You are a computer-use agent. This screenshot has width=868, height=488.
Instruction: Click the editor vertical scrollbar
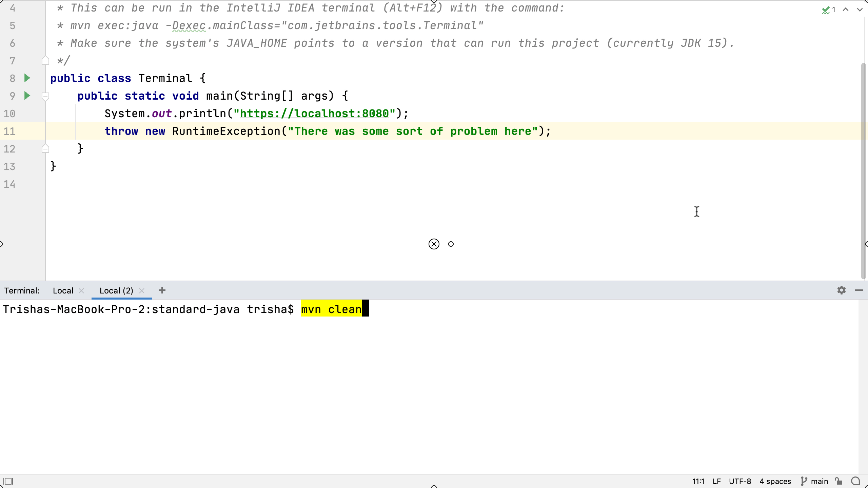tap(863, 169)
